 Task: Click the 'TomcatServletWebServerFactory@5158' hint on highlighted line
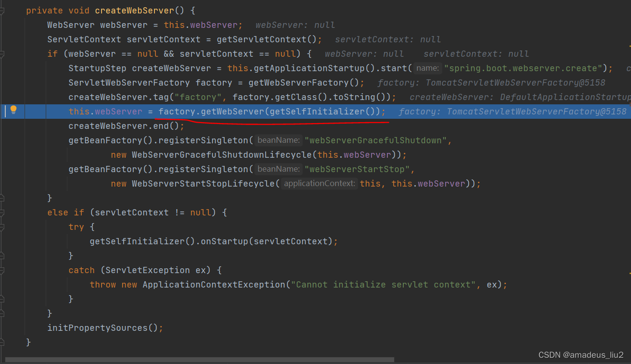tap(537, 112)
